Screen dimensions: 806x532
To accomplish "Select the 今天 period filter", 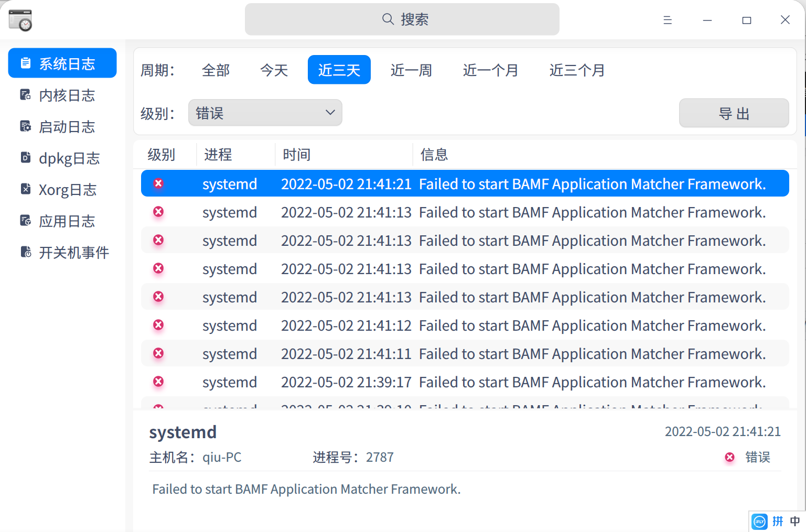I will pyautogui.click(x=274, y=70).
